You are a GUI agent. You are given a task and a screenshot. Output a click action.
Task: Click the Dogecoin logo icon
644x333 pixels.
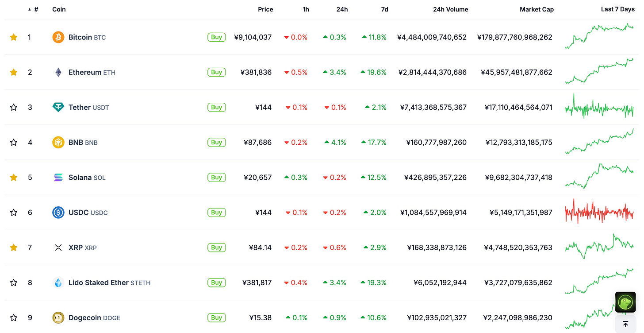[58, 317]
